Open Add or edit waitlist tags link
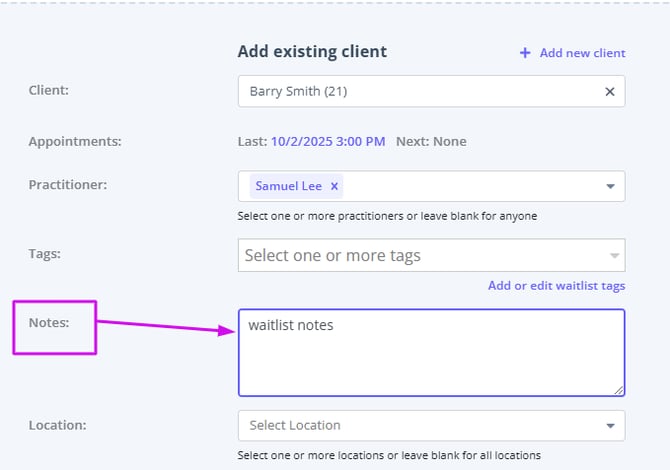 pos(556,286)
